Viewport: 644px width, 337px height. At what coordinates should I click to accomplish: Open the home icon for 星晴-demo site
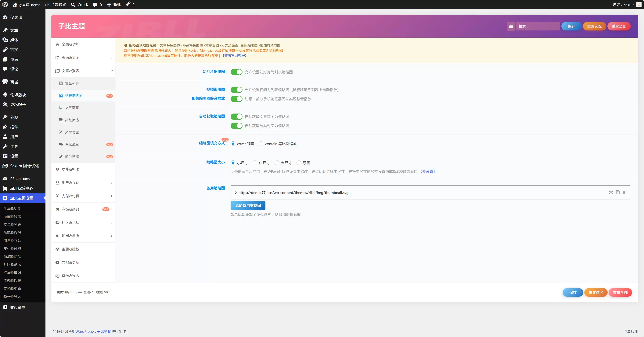(15, 5)
